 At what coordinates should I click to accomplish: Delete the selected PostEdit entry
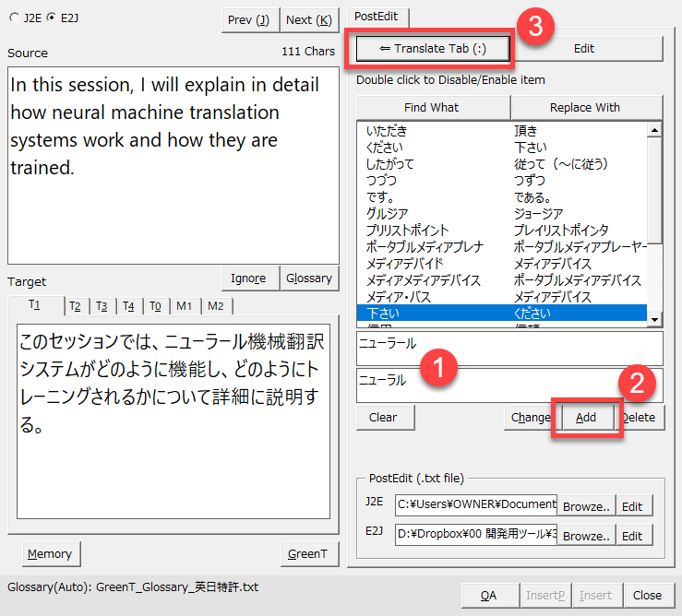click(640, 418)
